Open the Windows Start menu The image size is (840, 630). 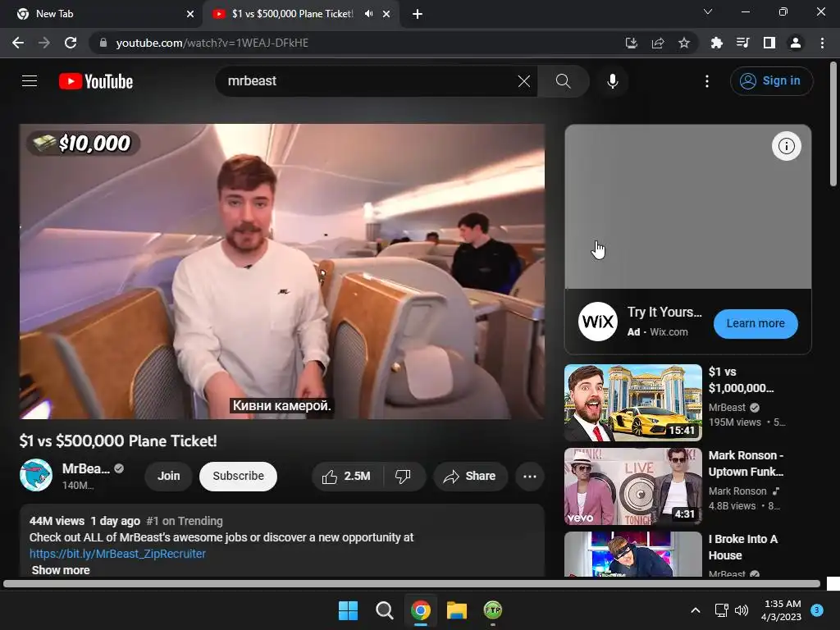pyautogui.click(x=348, y=610)
